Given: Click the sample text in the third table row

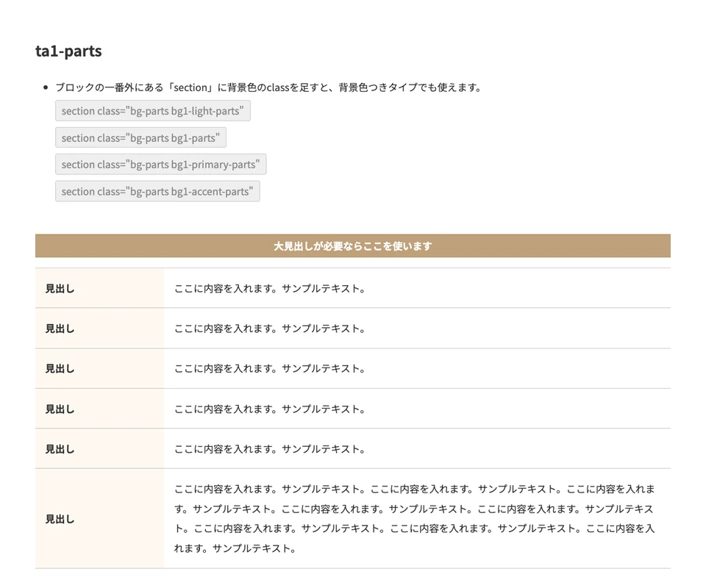Looking at the screenshot, I should click(270, 369).
